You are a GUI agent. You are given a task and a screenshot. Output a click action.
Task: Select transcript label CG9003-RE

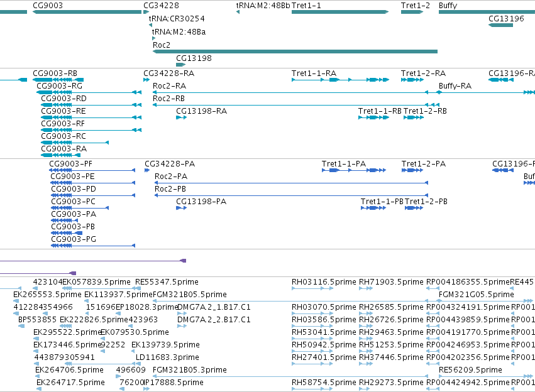tap(63, 111)
